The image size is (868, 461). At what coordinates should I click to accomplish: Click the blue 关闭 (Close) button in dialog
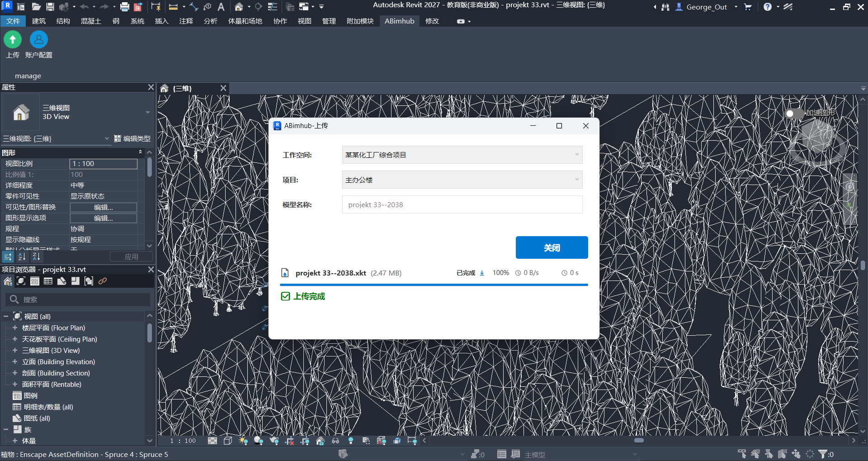[x=552, y=247]
